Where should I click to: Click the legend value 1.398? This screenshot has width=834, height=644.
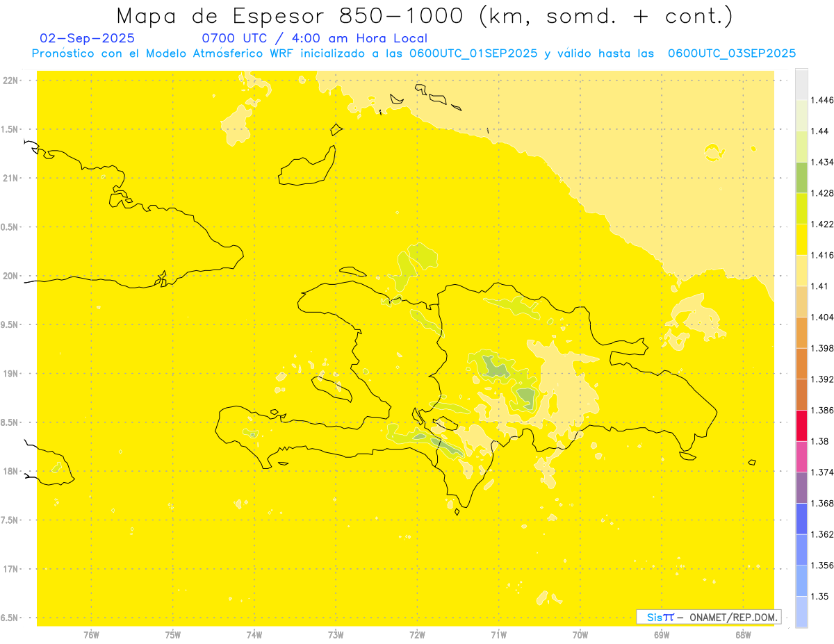click(x=823, y=348)
